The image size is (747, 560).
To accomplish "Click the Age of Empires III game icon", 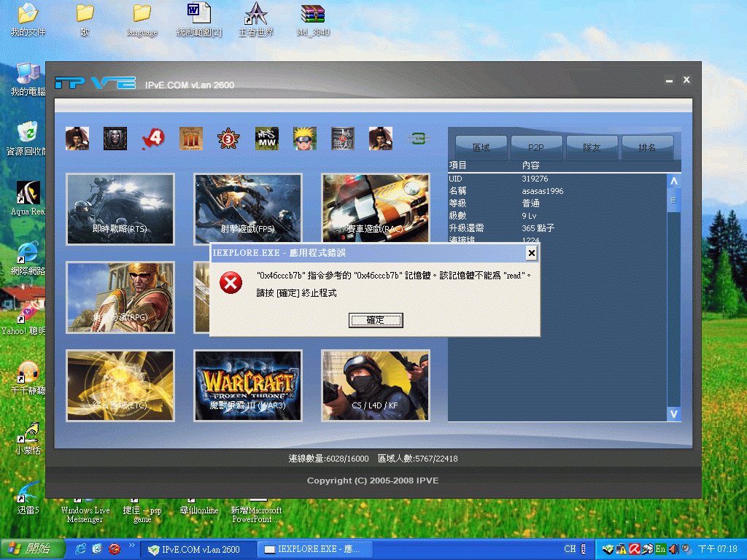I will pos(190,139).
